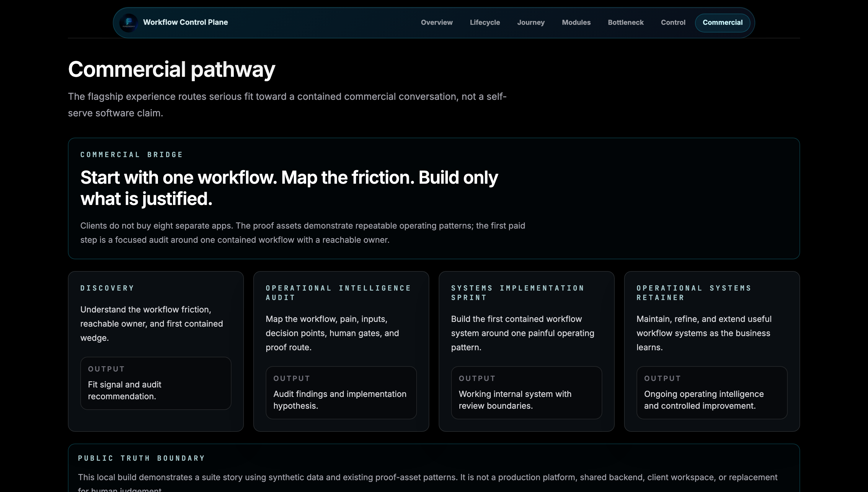Click 'Fit signal and audit recommendation' output box
868x492 pixels.
pyautogui.click(x=156, y=384)
